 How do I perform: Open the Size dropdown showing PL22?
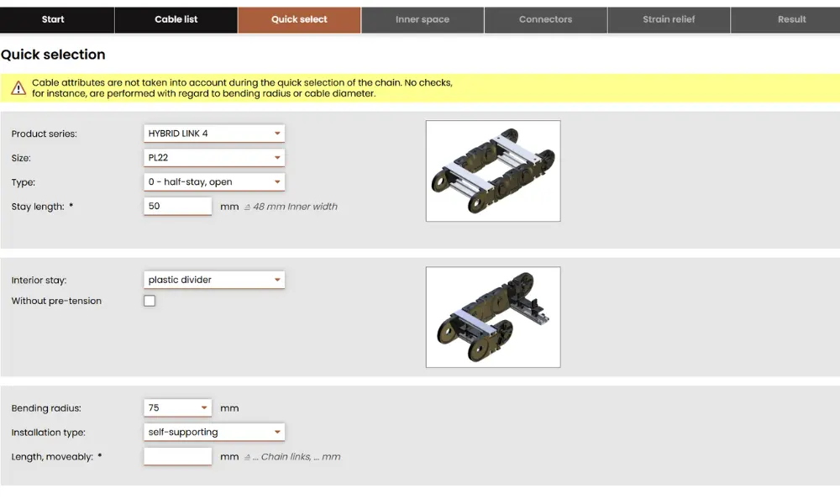(x=214, y=157)
